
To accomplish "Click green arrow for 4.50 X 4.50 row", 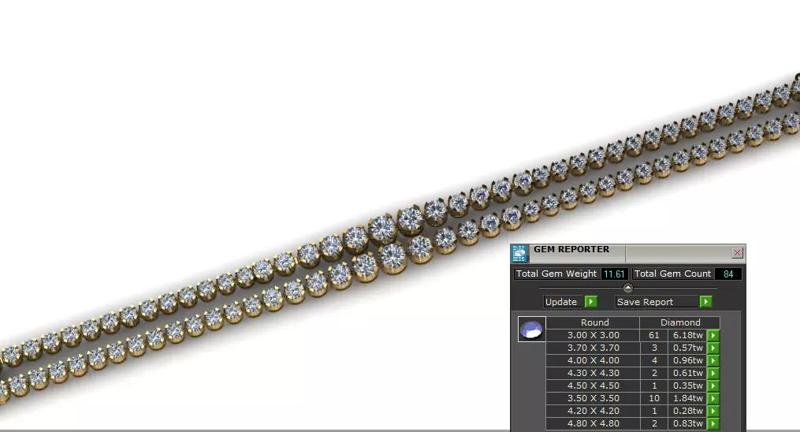I will coord(713,386).
